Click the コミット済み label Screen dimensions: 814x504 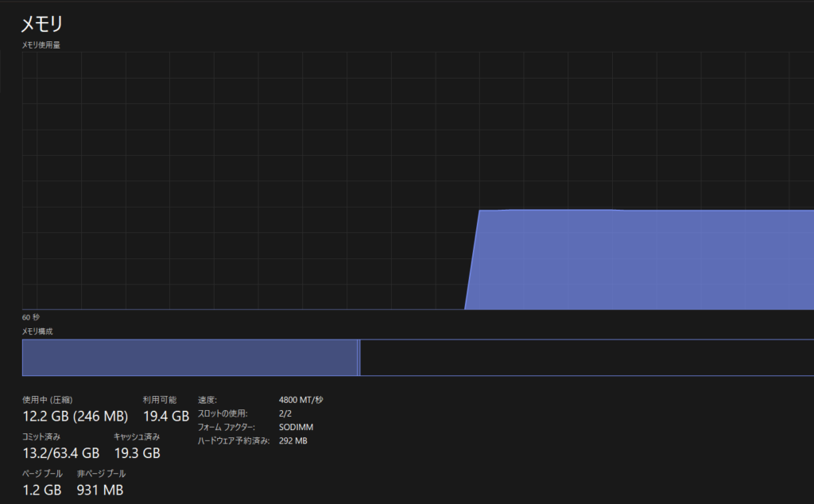tap(41, 436)
